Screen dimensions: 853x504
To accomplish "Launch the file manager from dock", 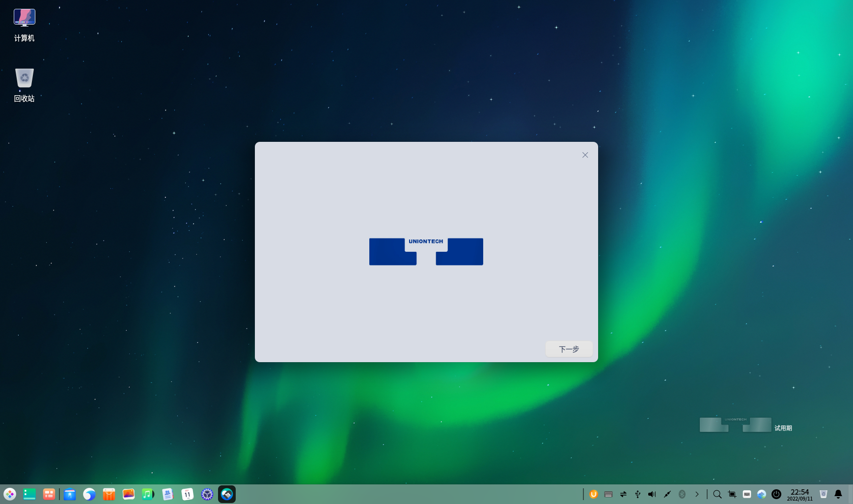I will coord(70,494).
